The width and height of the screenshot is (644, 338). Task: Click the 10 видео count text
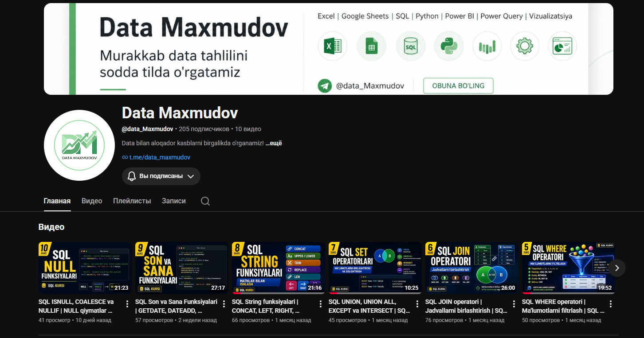(x=248, y=129)
